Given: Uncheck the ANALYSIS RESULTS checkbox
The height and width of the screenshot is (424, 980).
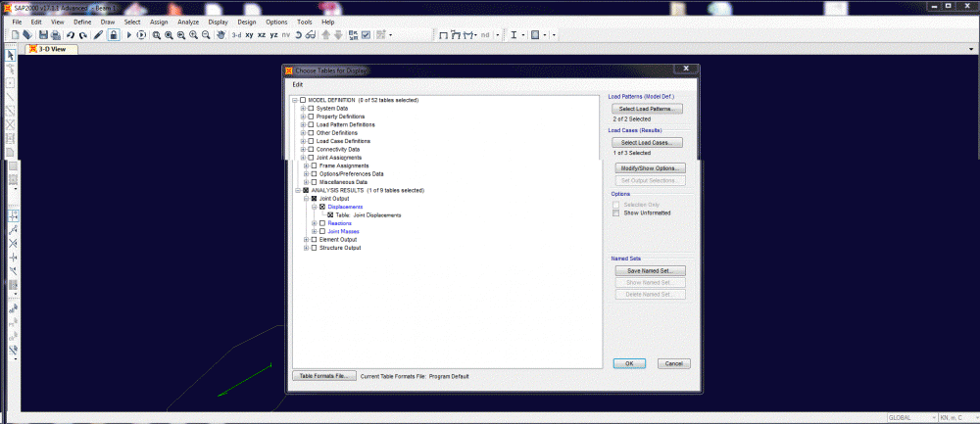Looking at the screenshot, I should click(306, 190).
